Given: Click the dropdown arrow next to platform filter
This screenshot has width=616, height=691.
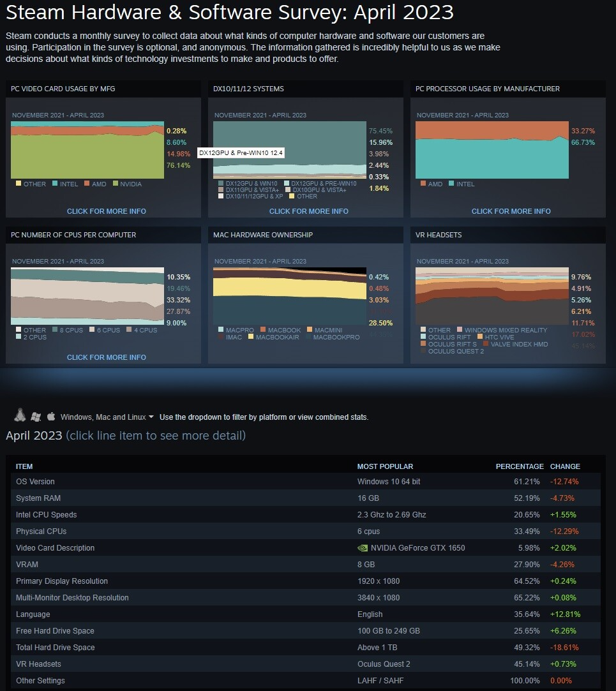Looking at the screenshot, I should pos(151,417).
